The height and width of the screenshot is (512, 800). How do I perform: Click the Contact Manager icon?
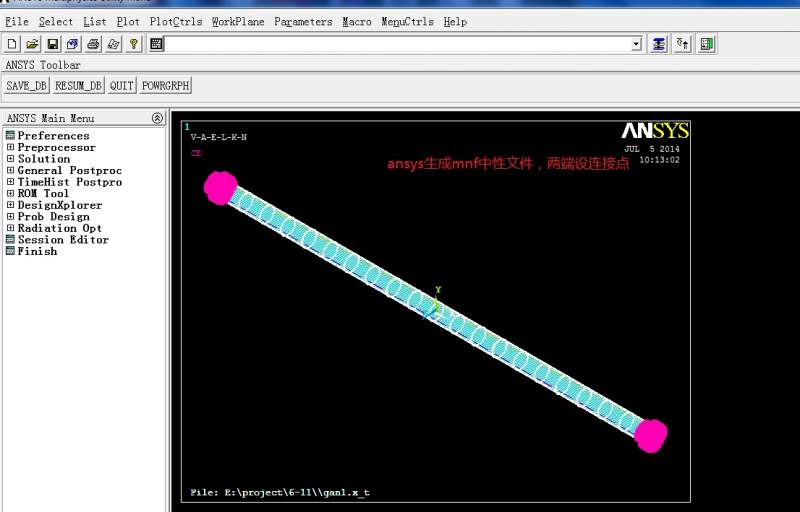(707, 44)
